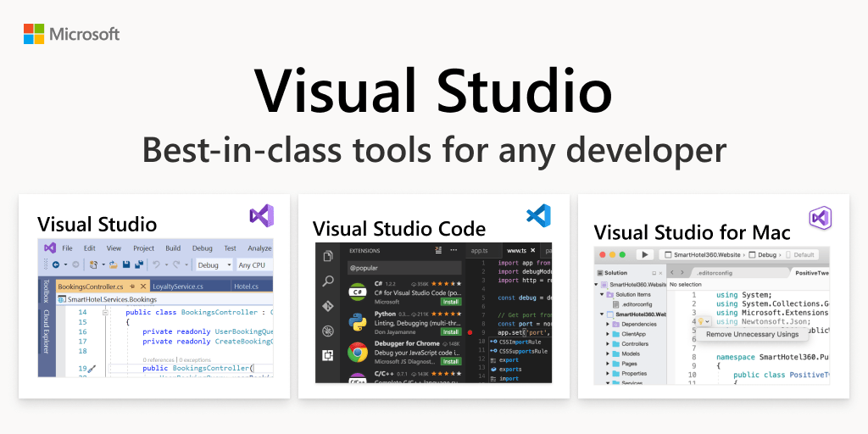
Task: Click Navigate Forward arrow in Visual Studio toolbar
Action: click(x=75, y=264)
